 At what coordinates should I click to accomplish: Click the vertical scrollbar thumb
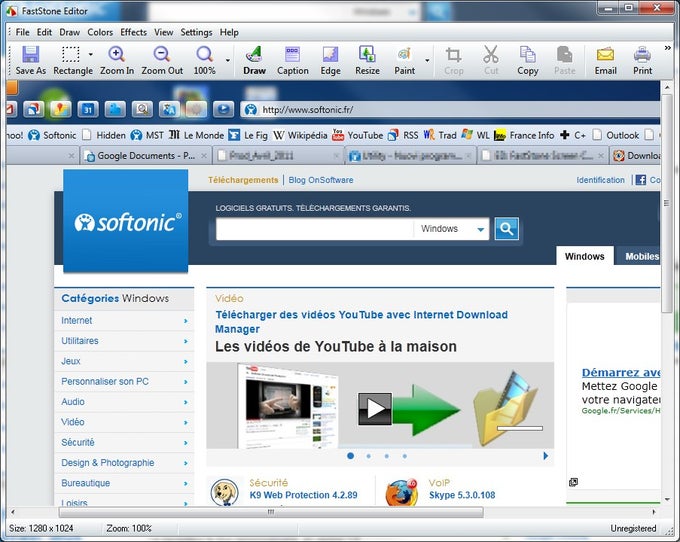click(x=667, y=203)
